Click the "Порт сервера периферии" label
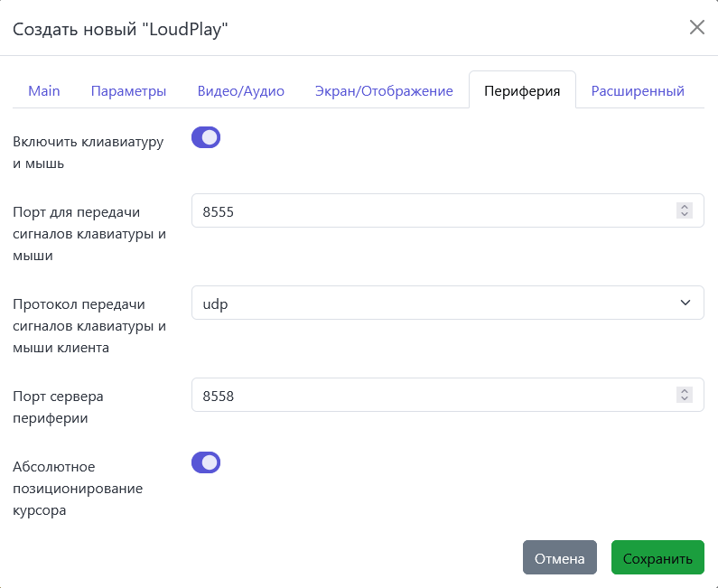 coord(59,406)
